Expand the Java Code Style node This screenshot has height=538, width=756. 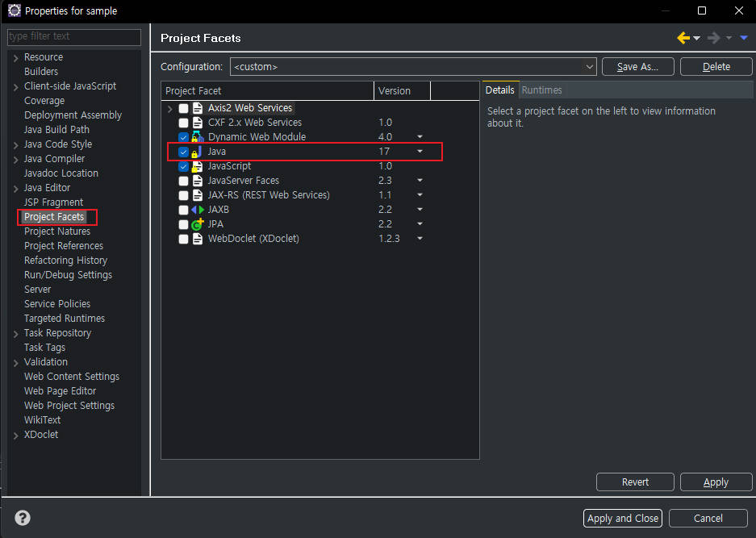coord(16,144)
